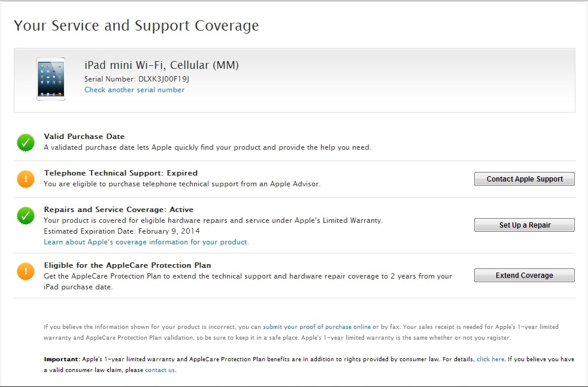The height and width of the screenshot is (387, 588).
Task: Click the Repairs and Service Coverage: Active heading
Action: (119, 210)
